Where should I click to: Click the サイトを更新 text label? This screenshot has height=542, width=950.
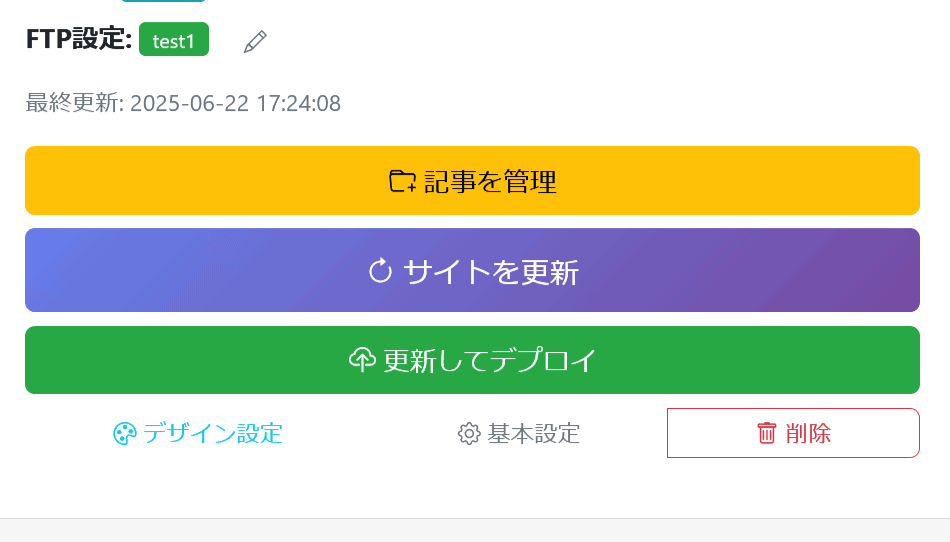pos(491,271)
